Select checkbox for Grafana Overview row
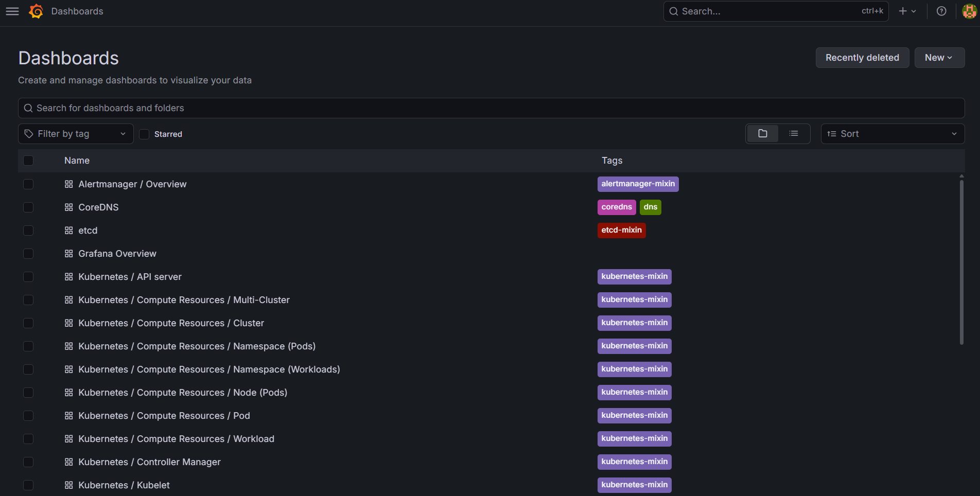 [28, 254]
